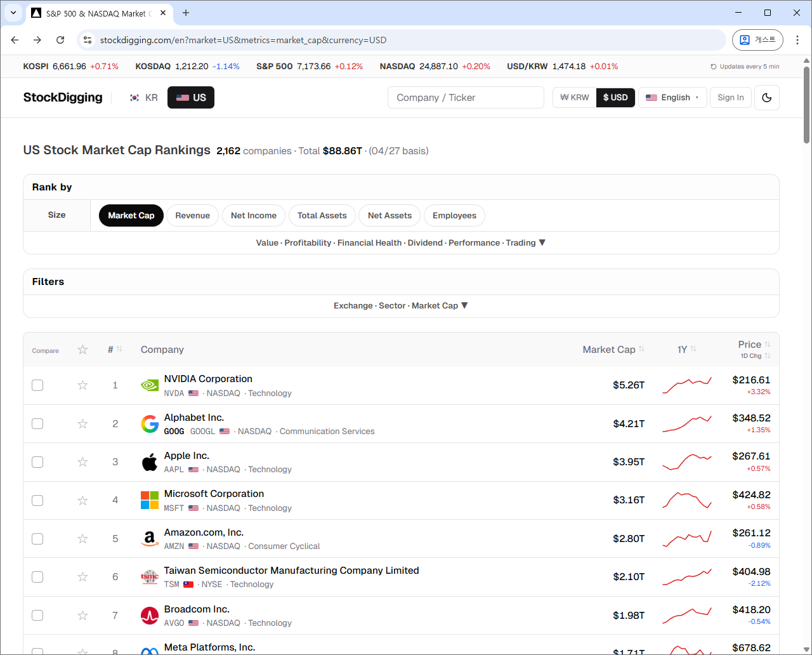Switch currency to USD
The width and height of the screenshot is (812, 655).
(615, 98)
